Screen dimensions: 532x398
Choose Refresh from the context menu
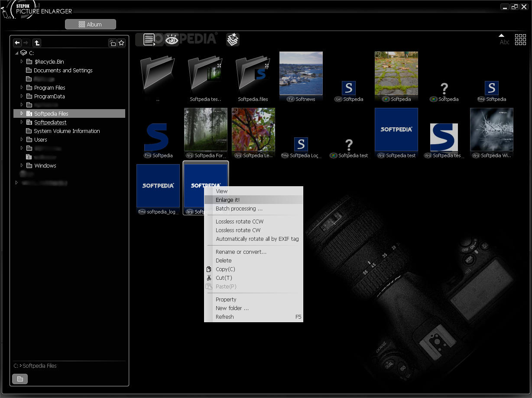253,317
